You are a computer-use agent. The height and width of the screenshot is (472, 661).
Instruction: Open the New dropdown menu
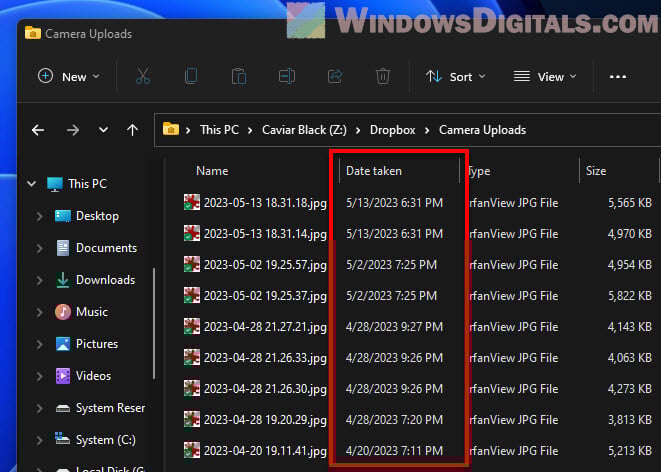68,77
